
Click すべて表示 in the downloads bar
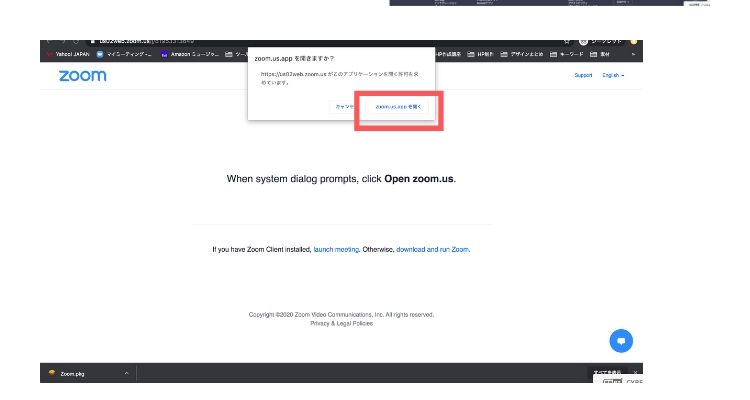(607, 372)
